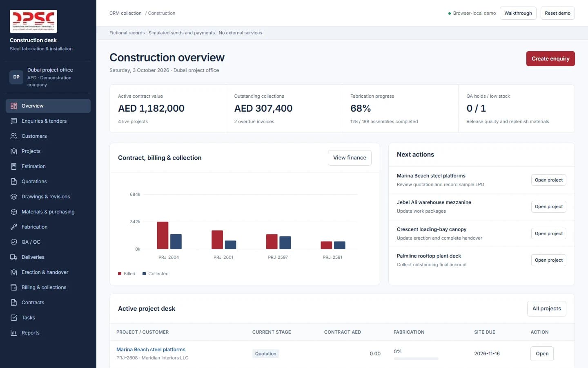Open project for Marina Beach steel platforms
This screenshot has height=368, width=588.
tap(549, 180)
